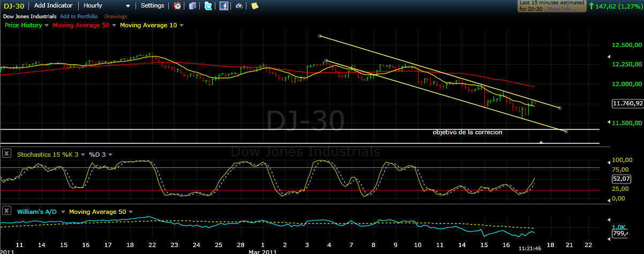Screen dimensions: 644x254
Task: Click the date label 28 on the axis
Action: (241, 244)
